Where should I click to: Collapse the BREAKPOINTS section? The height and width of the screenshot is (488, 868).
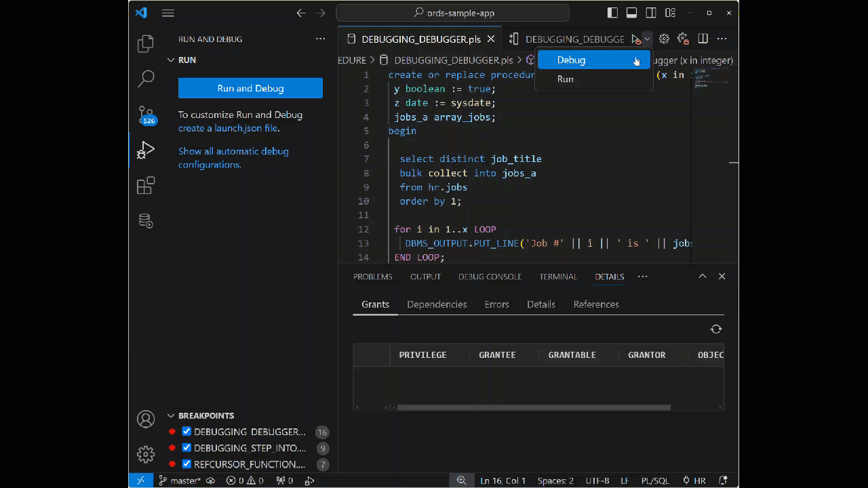point(171,416)
